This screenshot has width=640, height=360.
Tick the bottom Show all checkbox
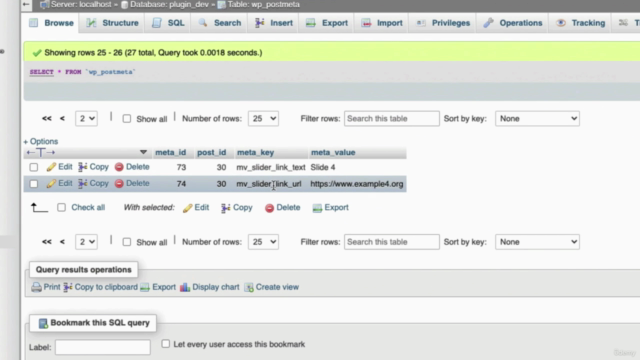point(127,242)
